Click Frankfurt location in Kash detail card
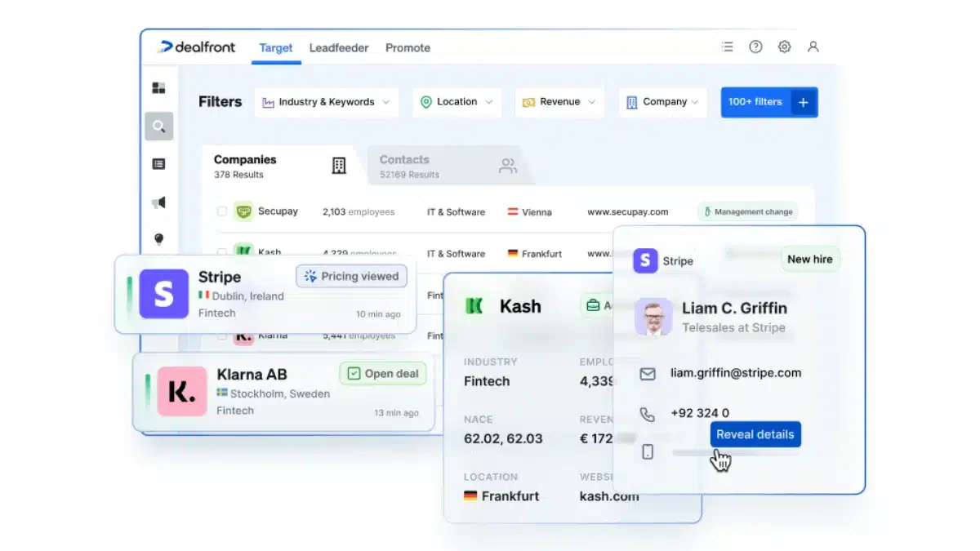 pyautogui.click(x=502, y=495)
